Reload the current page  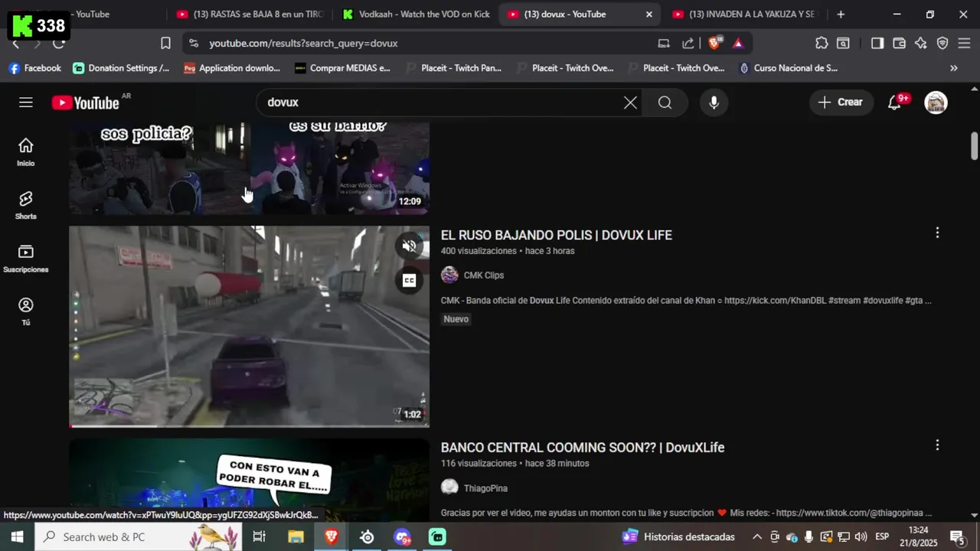(x=59, y=44)
